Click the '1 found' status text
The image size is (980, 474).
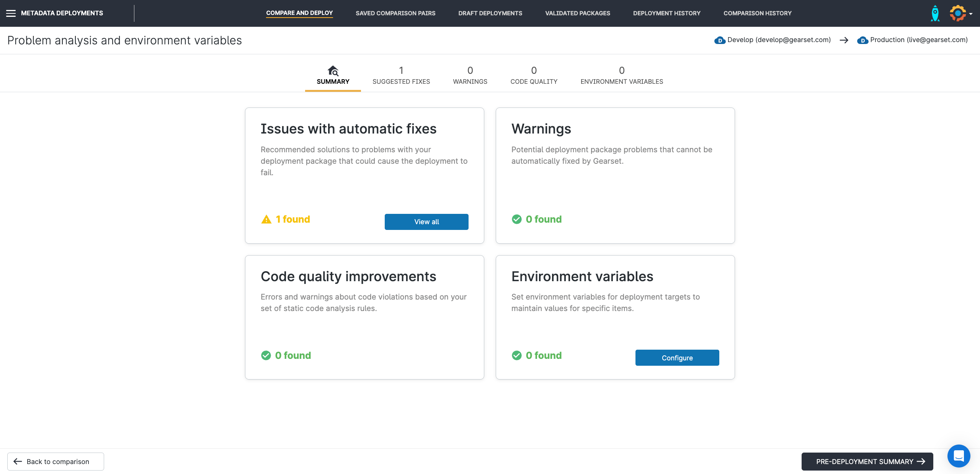point(293,219)
